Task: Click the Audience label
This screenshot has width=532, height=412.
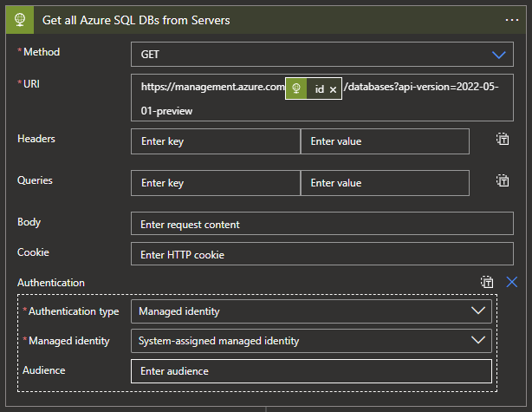Action: (x=44, y=370)
